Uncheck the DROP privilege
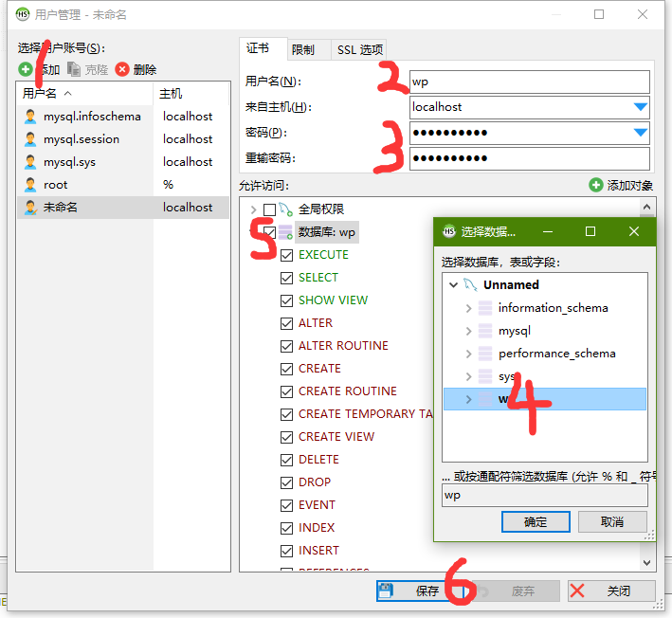 pos(287,482)
